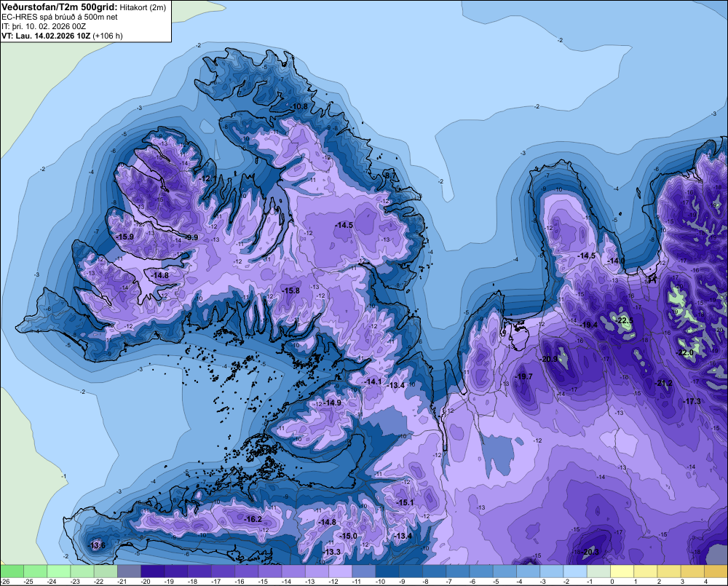This screenshot has width=728, height=586.
Task: Click the -20.3 temperature value
Action: click(x=590, y=552)
